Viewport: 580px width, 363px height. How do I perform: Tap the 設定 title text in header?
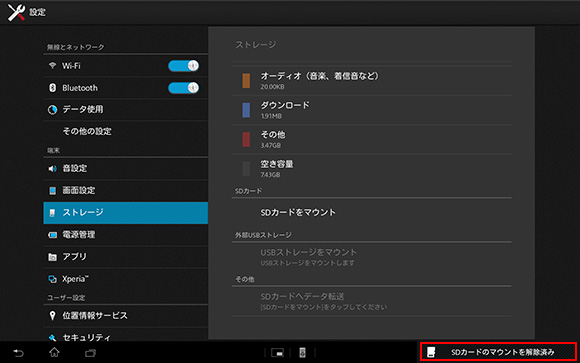(x=37, y=12)
